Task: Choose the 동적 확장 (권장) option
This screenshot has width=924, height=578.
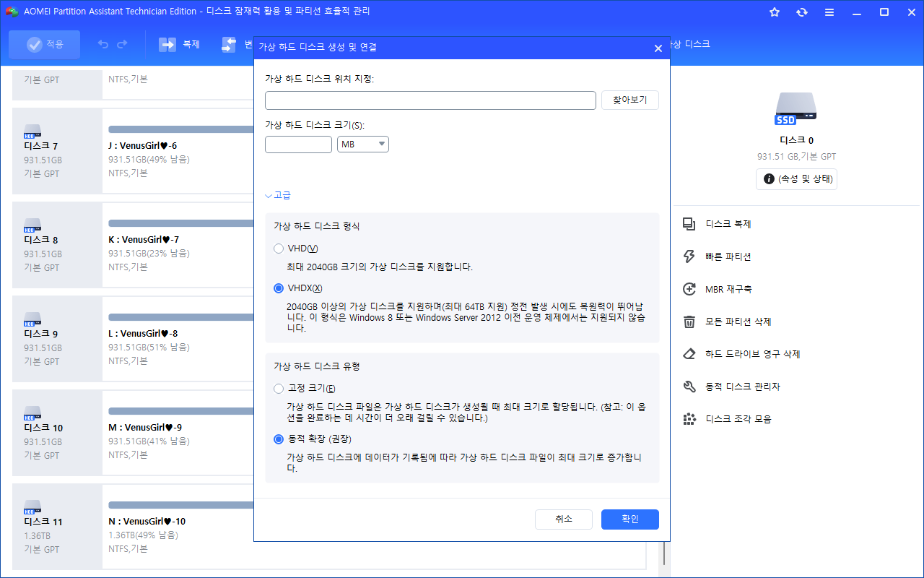Action: pos(279,439)
